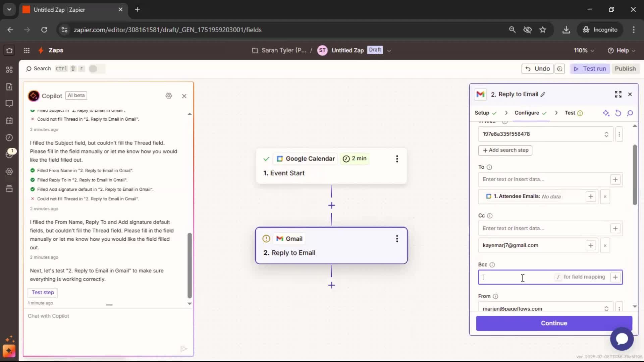Screen dimensions: 644x362
Task: Click the step configuration panel scrollbar
Action: (635, 175)
